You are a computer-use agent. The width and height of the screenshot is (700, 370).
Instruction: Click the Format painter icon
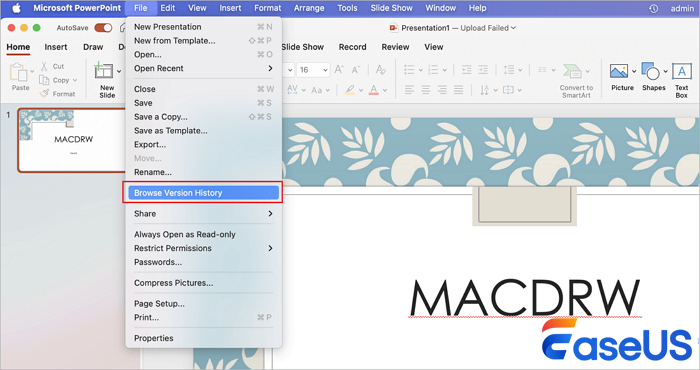[x=44, y=94]
